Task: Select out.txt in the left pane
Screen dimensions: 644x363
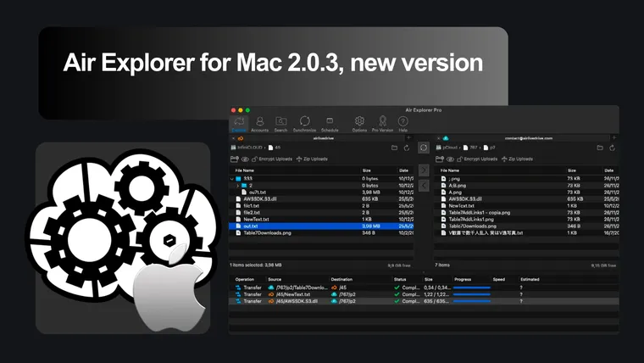Action: 321,226
